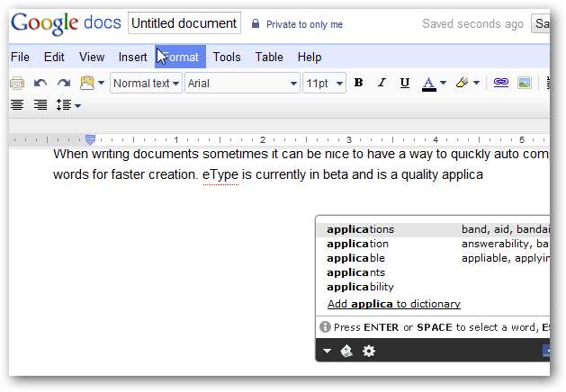
Task: Click the line spacing icon
Action: (x=64, y=105)
